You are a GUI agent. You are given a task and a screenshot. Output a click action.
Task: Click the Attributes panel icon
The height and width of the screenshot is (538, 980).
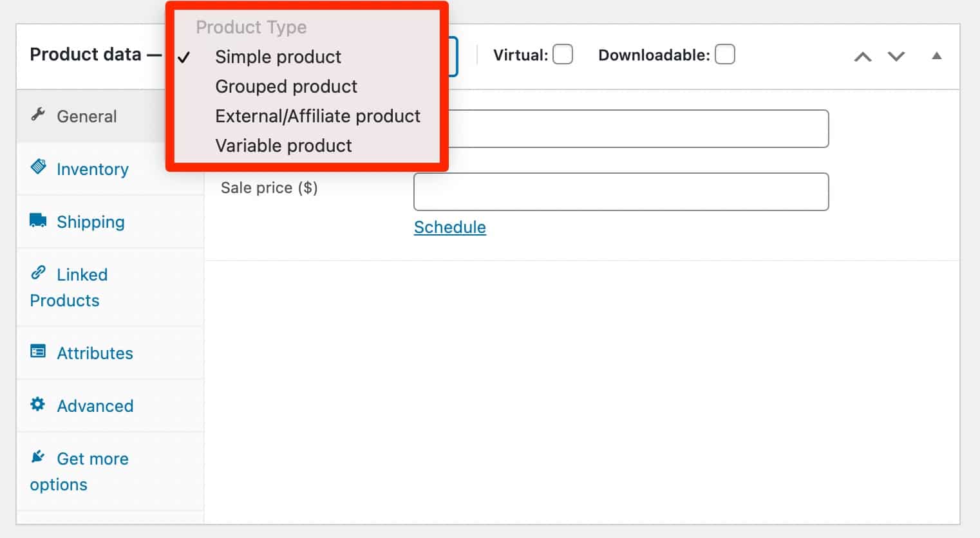(38, 352)
